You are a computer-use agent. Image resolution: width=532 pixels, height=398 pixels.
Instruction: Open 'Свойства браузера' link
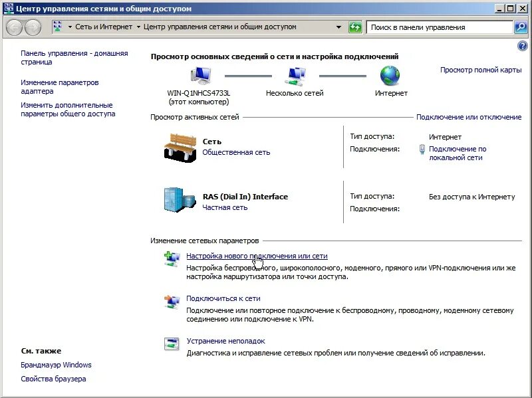point(53,379)
